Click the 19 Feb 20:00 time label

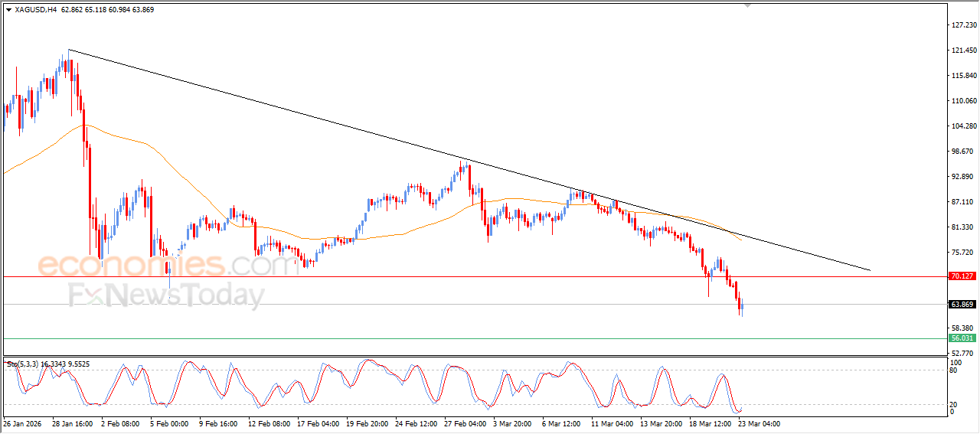[367, 423]
